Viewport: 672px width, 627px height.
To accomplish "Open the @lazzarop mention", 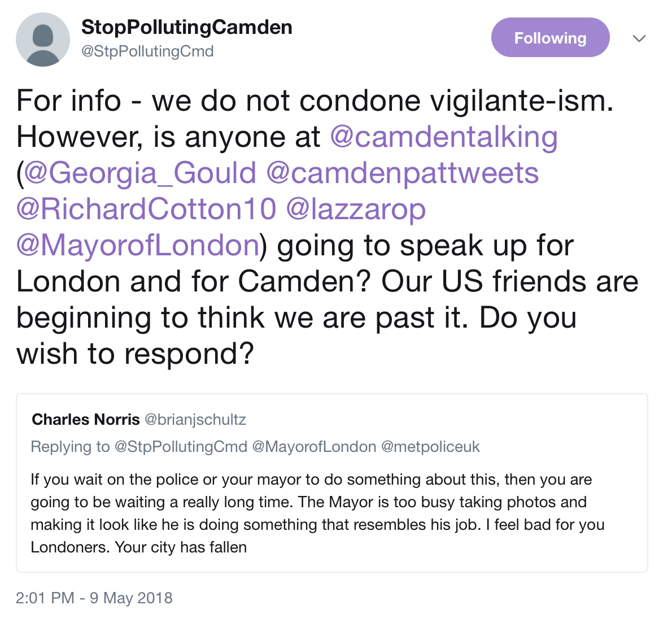I will click(x=356, y=209).
